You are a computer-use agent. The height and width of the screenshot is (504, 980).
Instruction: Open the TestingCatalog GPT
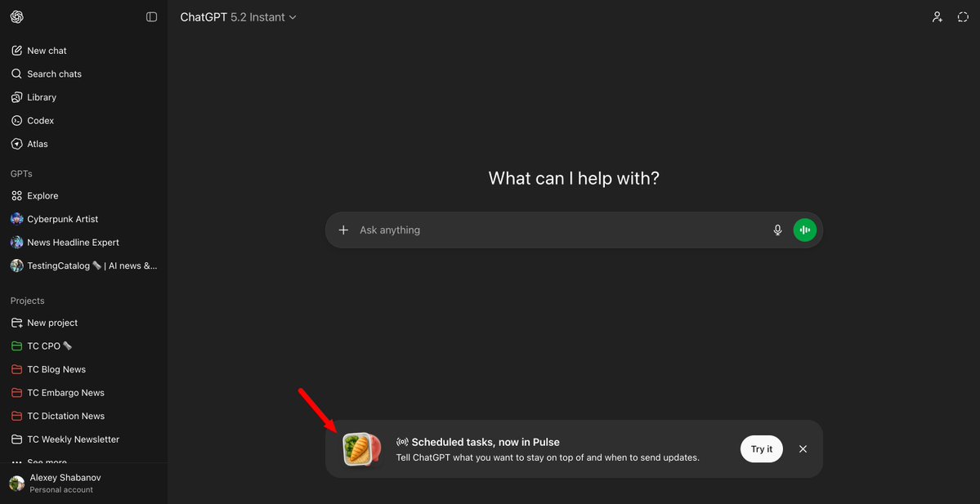click(83, 265)
